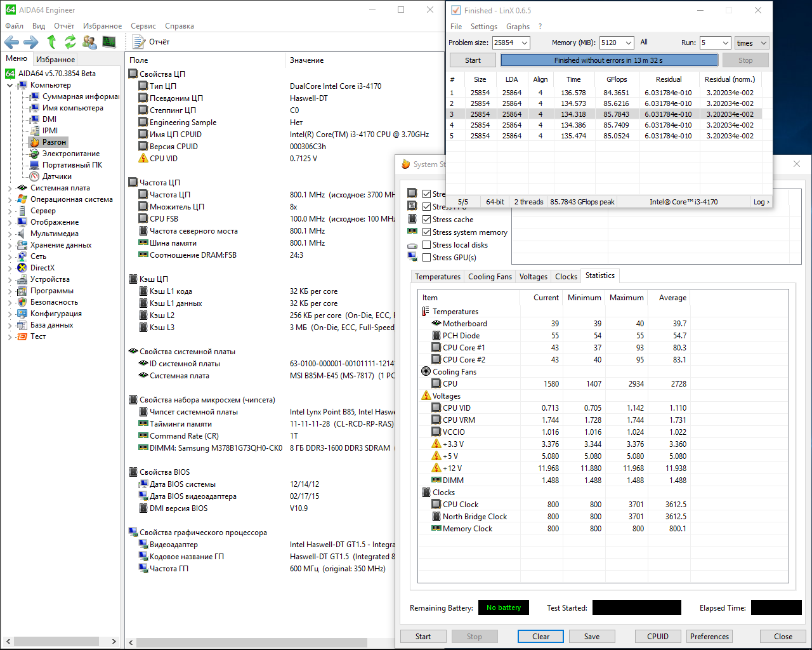Click the LinX finished progress bar
Viewport: 812px width, 650px height.
609,60
